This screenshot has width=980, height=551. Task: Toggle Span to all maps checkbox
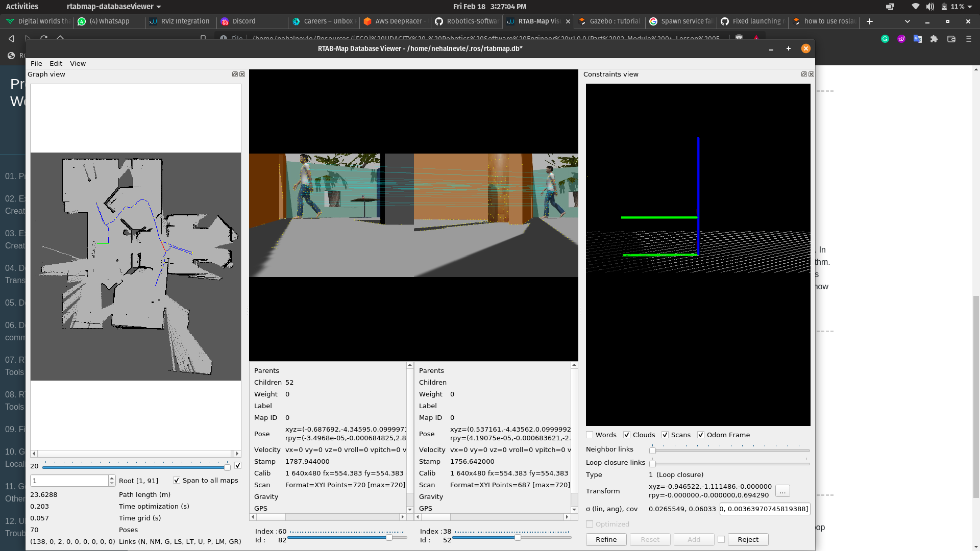177,481
